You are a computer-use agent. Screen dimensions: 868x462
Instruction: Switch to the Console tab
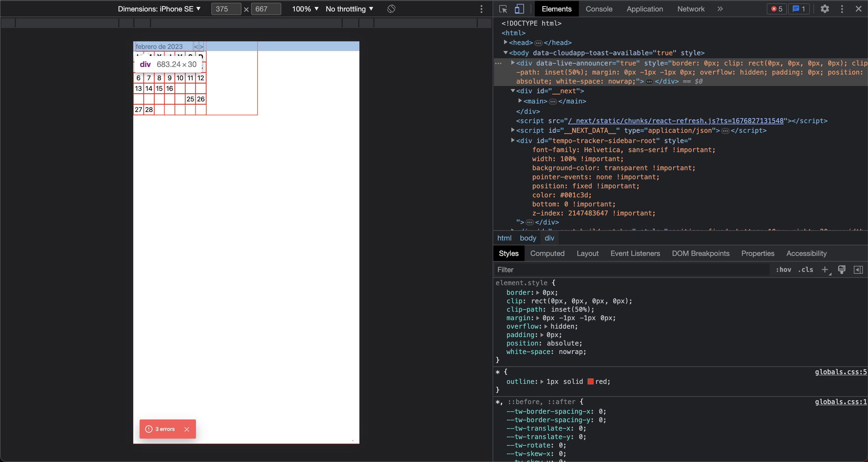(x=599, y=9)
